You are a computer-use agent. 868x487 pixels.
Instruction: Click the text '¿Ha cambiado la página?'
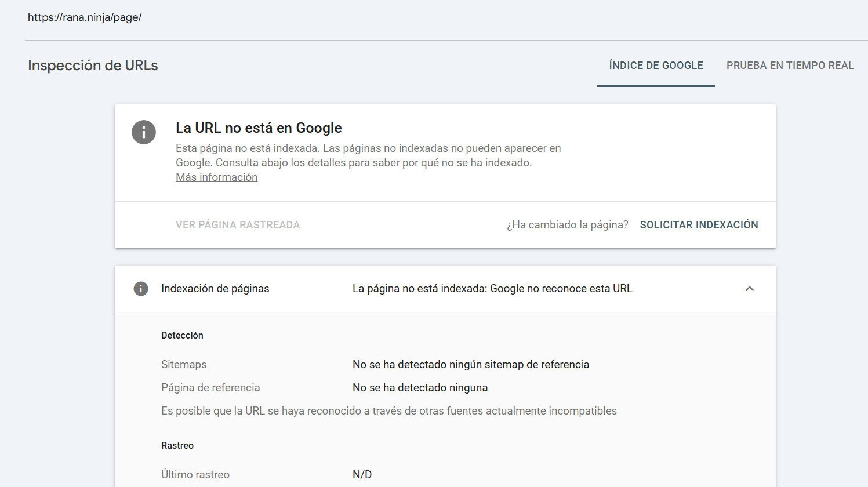tap(566, 224)
